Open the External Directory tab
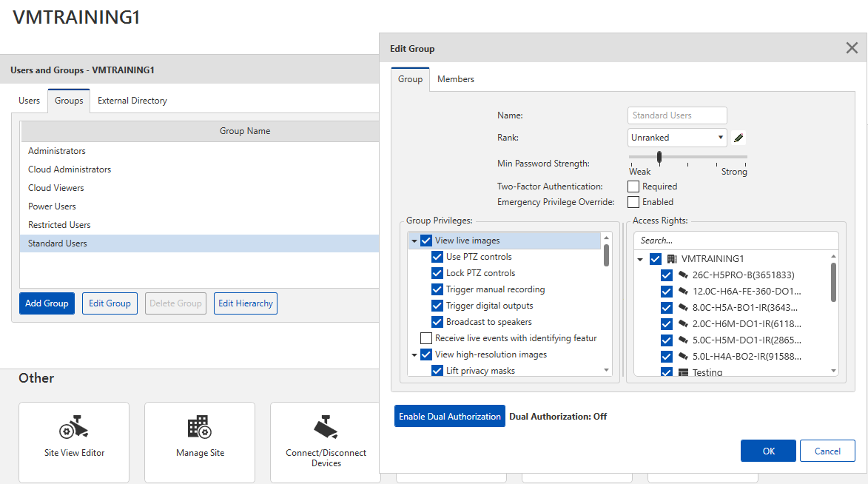Viewport: 868px width, 484px height. click(x=132, y=101)
